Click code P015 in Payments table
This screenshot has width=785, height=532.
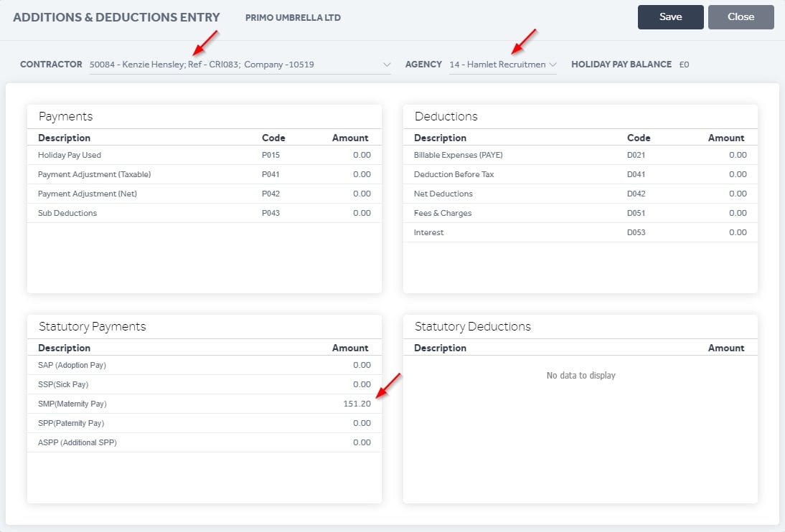click(x=271, y=155)
